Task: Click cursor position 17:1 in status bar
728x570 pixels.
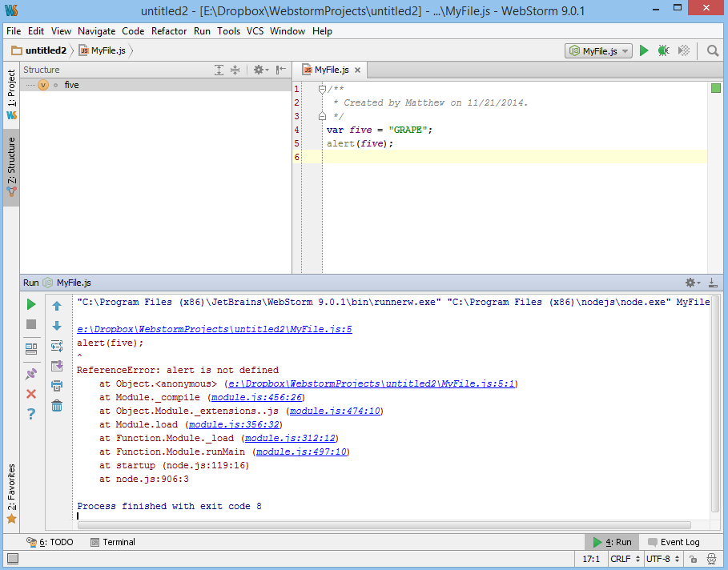Action: click(x=591, y=559)
